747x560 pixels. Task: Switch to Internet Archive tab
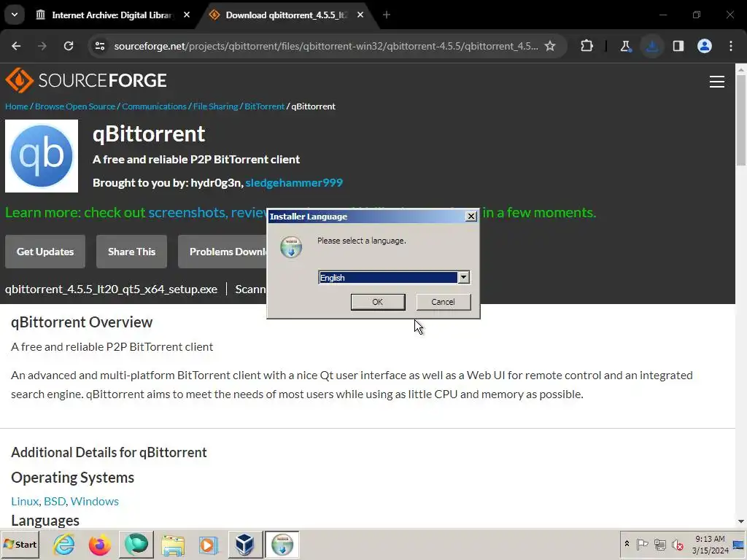112,15
